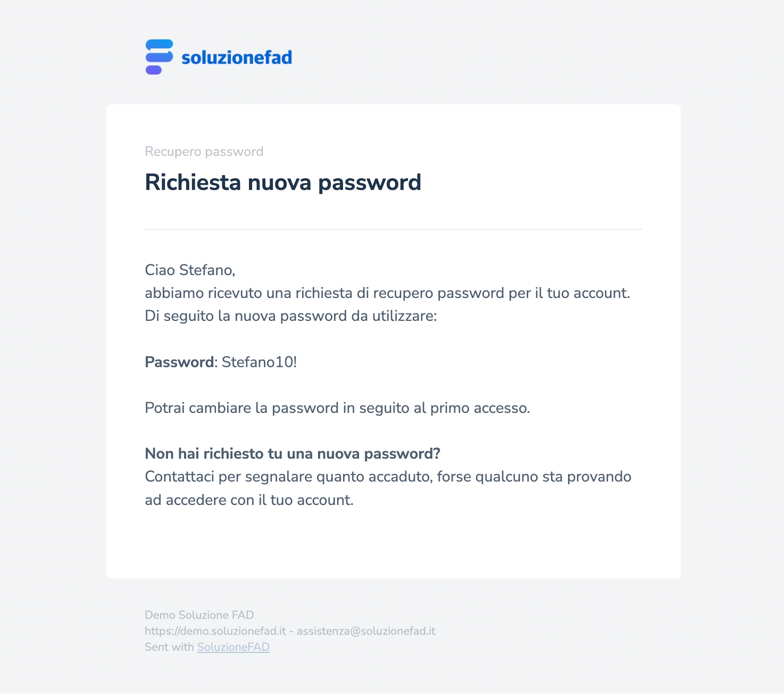Click the password value "Stefano10!"
Viewport: 784px width, 696px height.
click(259, 362)
